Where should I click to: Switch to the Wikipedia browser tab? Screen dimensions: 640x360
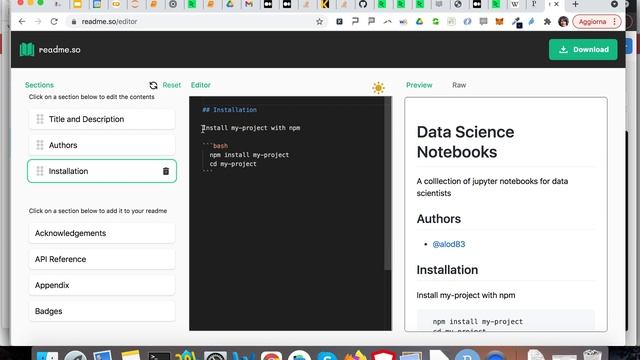click(515, 4)
